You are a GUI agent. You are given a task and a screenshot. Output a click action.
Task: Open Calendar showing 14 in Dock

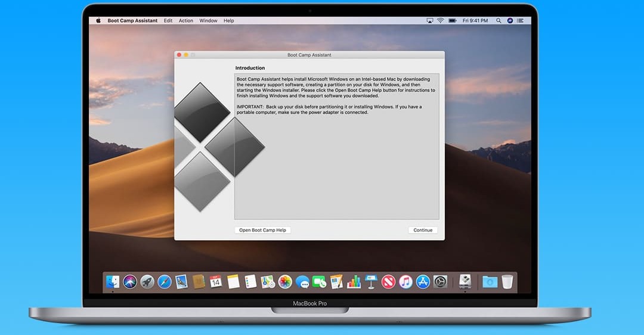(x=216, y=282)
